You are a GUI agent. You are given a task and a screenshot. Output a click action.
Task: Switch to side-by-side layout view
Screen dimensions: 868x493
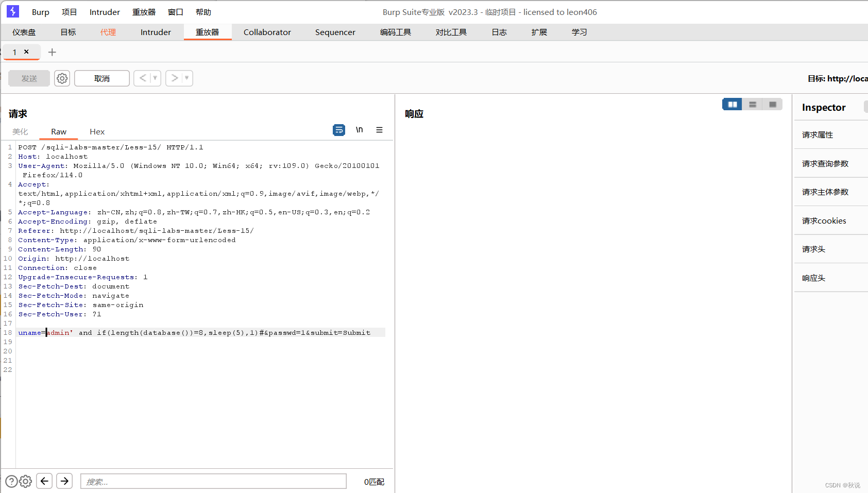point(733,105)
